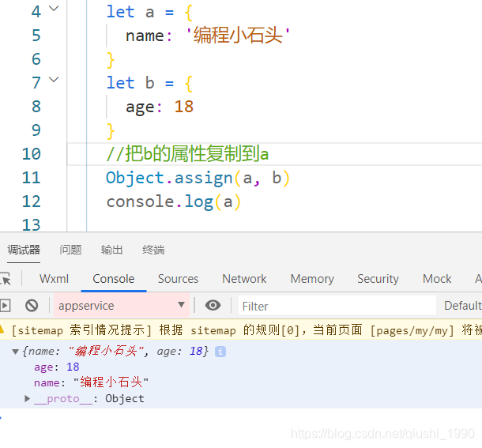Click line number 5 in the gutter
Screen dimensions: 482x448
pos(36,35)
